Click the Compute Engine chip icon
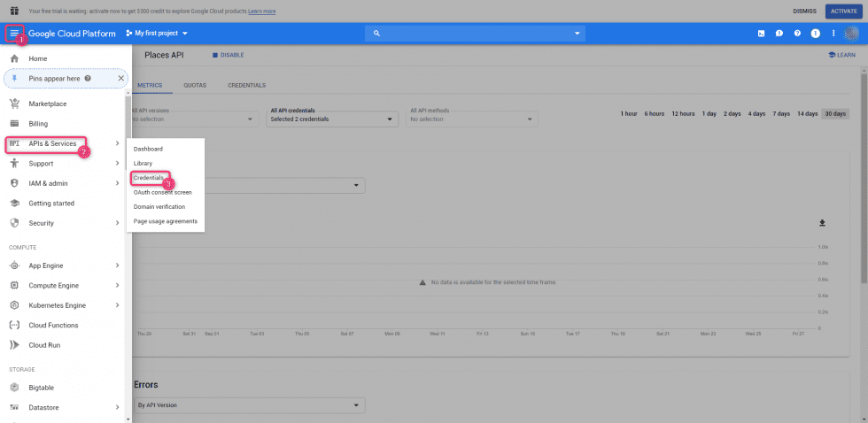 coord(15,286)
